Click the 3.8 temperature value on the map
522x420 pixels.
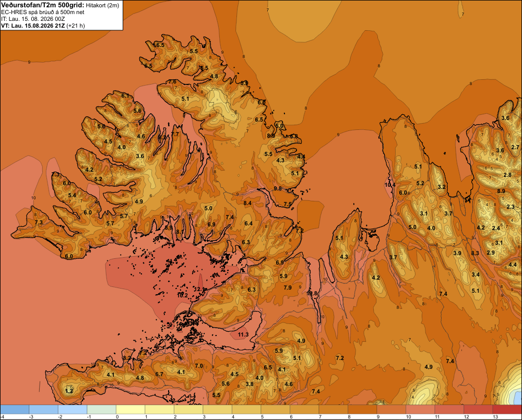click(x=250, y=384)
